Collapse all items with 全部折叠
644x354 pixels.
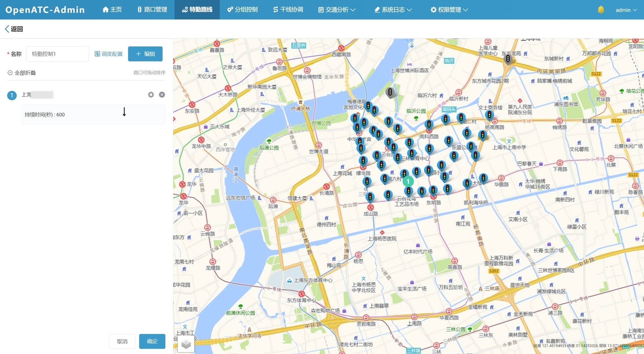(22, 73)
